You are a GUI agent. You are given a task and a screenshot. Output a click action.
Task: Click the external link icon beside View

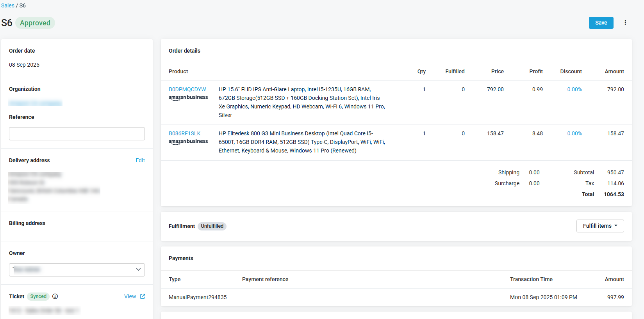point(143,296)
